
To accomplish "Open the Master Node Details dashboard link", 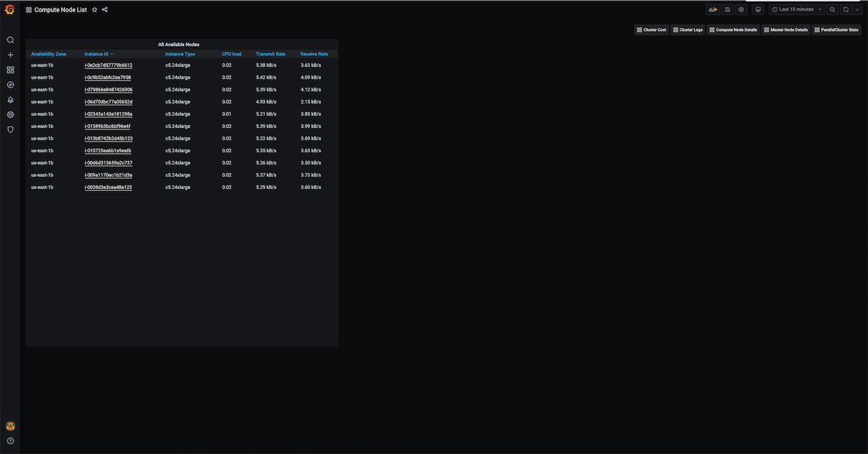I will pyautogui.click(x=785, y=30).
